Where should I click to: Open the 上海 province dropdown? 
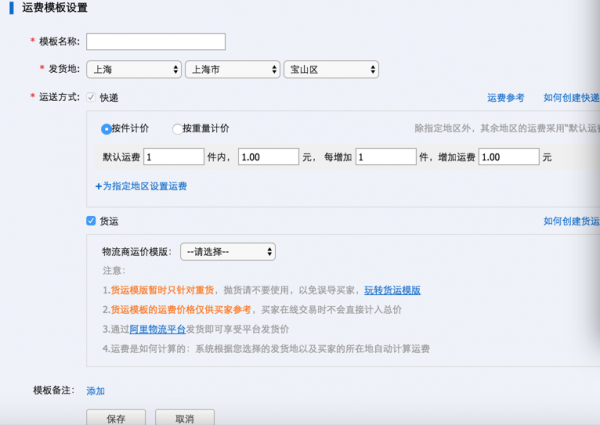pyautogui.click(x=133, y=70)
